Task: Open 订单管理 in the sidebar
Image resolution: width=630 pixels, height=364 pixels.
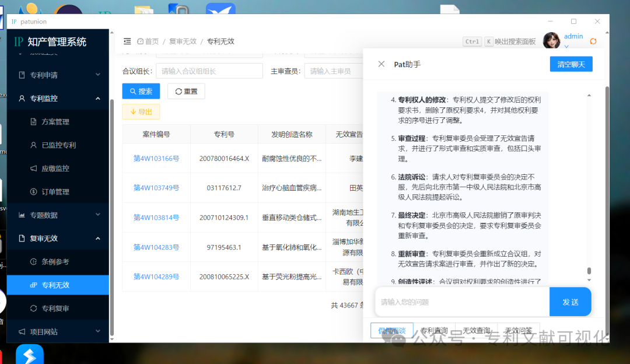Action: 55,192
